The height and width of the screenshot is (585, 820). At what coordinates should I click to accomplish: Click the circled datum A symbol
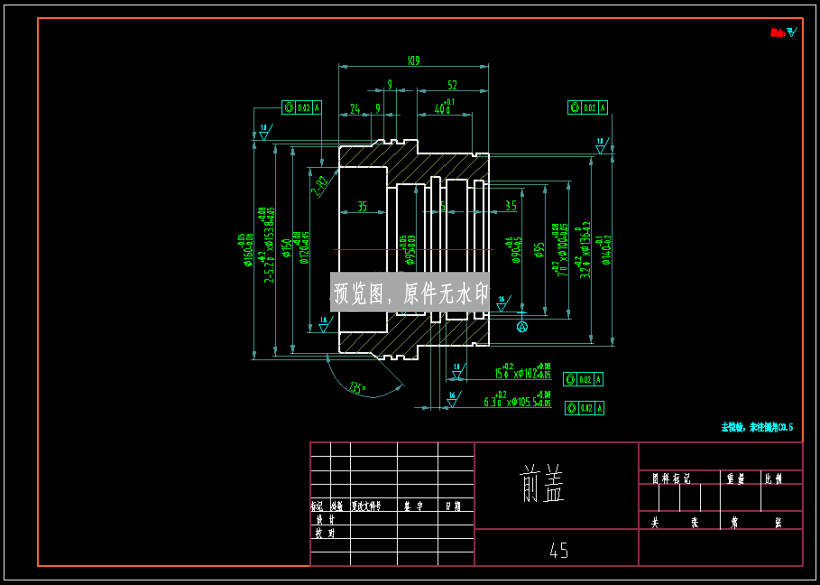522,327
